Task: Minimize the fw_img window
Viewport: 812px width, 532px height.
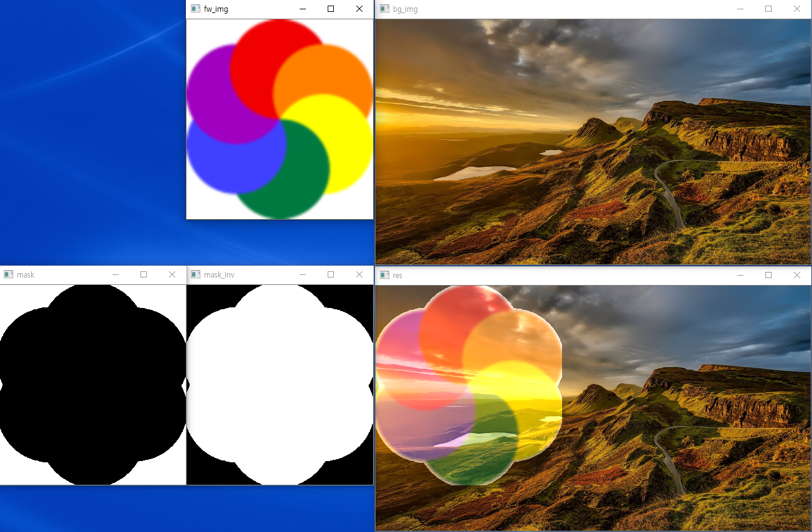Action: 302,9
